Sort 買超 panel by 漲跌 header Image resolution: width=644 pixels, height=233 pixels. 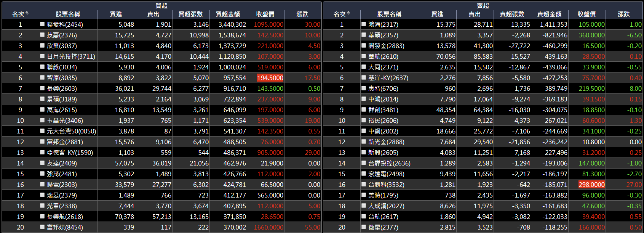tap(303, 14)
